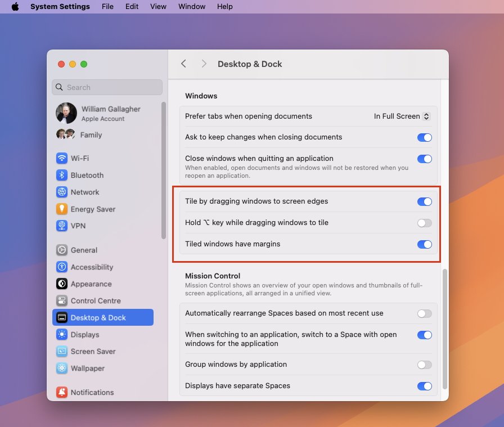Click the Wi-Fi sidebar icon

click(62, 158)
